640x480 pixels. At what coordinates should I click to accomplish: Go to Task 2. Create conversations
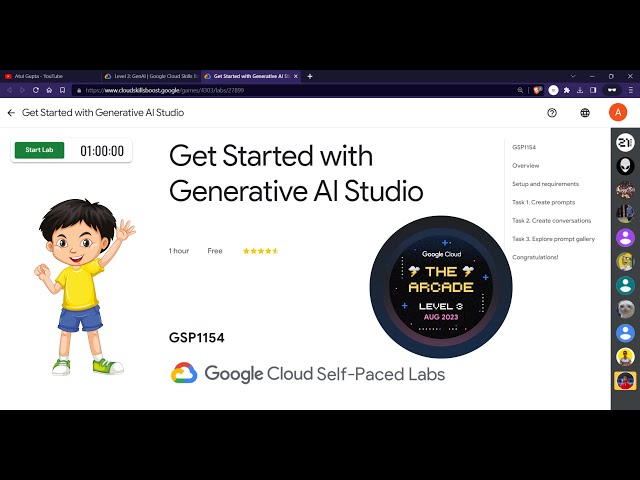551,221
